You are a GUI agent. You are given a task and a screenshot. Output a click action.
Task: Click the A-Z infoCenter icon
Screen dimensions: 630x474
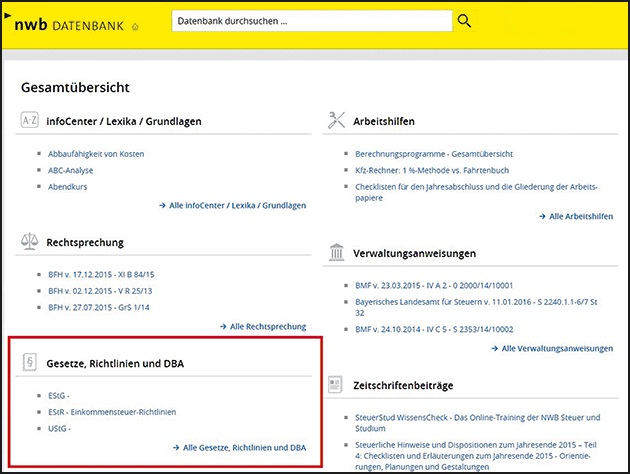[x=29, y=121]
